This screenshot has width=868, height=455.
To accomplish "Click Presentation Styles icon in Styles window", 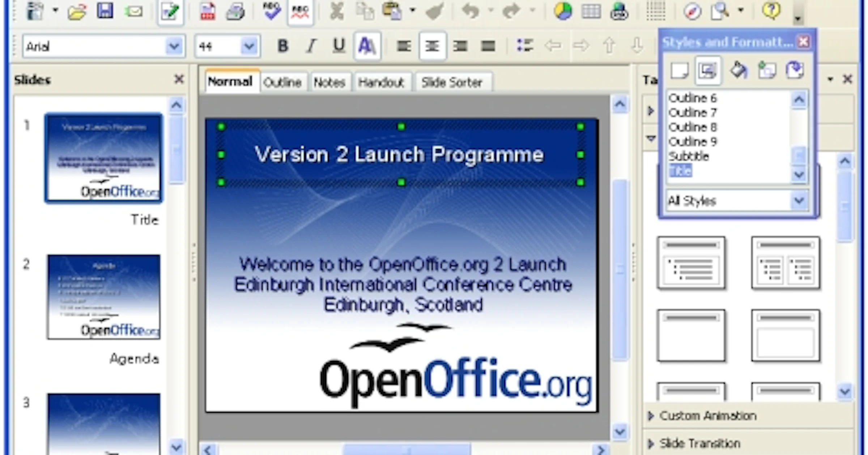I will [x=708, y=70].
